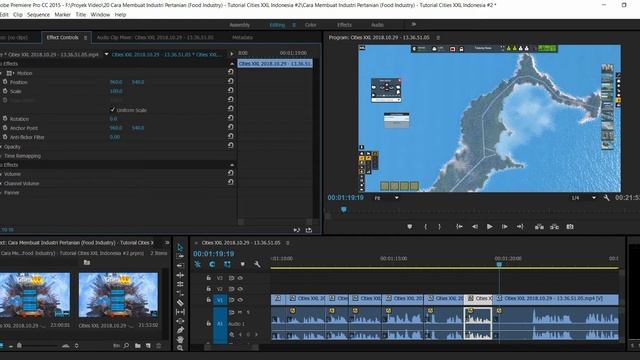
Task: Go to Out point in Program monitor
Action: coord(520,227)
